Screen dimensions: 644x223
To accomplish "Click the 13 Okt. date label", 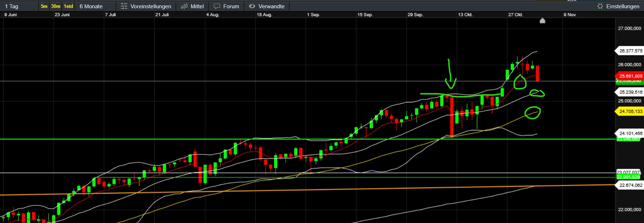I will (x=465, y=15).
